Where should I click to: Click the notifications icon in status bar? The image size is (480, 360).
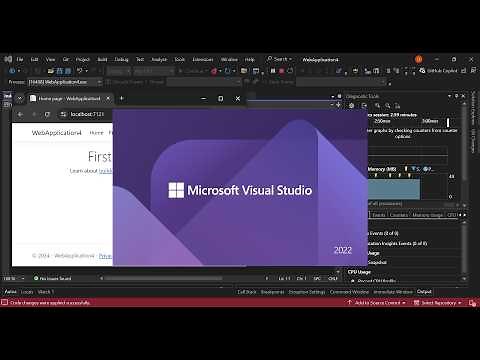coord(472,303)
